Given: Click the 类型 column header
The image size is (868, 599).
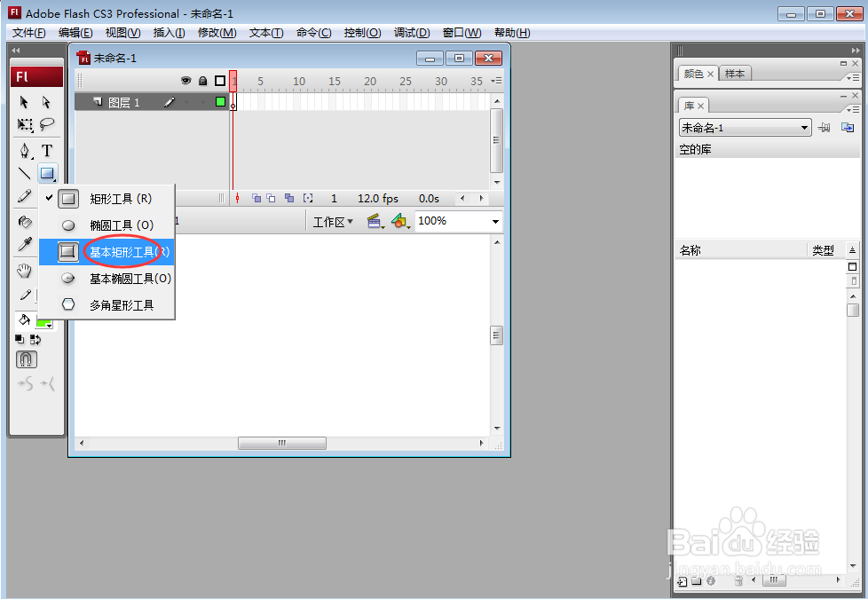Looking at the screenshot, I should tap(826, 250).
